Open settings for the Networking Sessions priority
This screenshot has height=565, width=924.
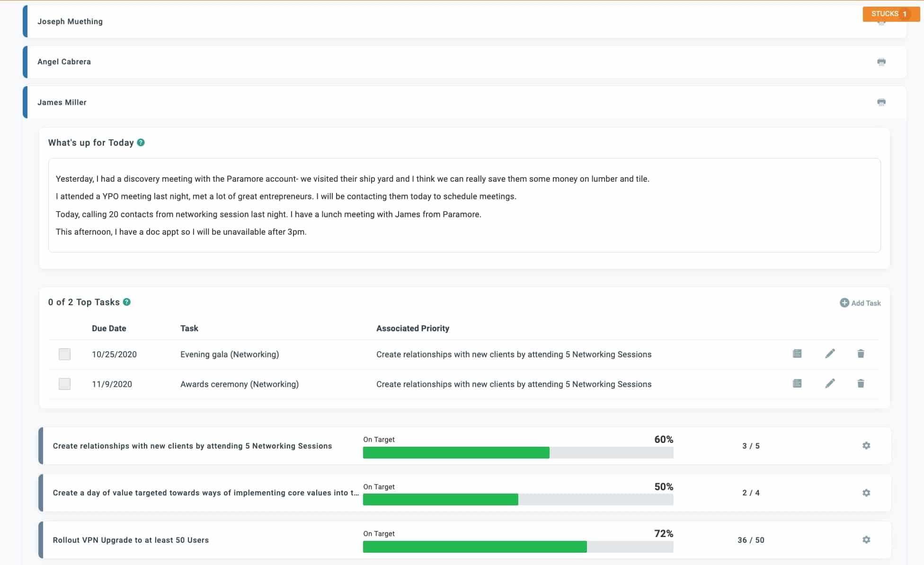(x=866, y=445)
